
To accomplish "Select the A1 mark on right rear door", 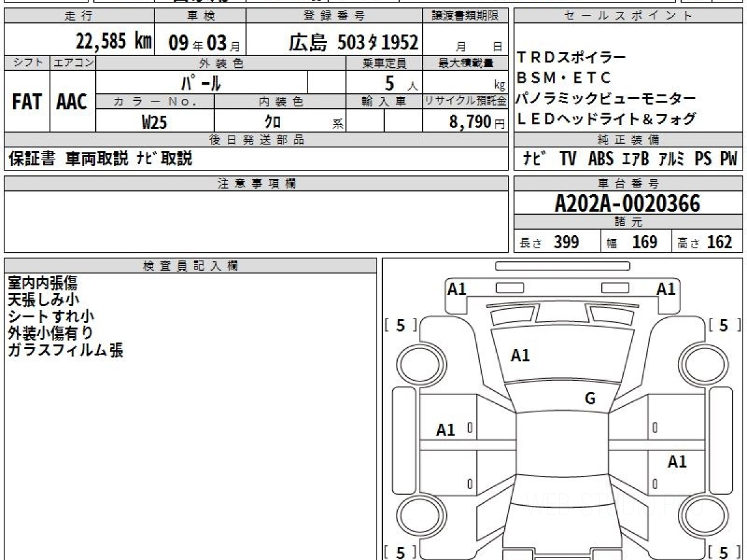I will (x=677, y=462).
